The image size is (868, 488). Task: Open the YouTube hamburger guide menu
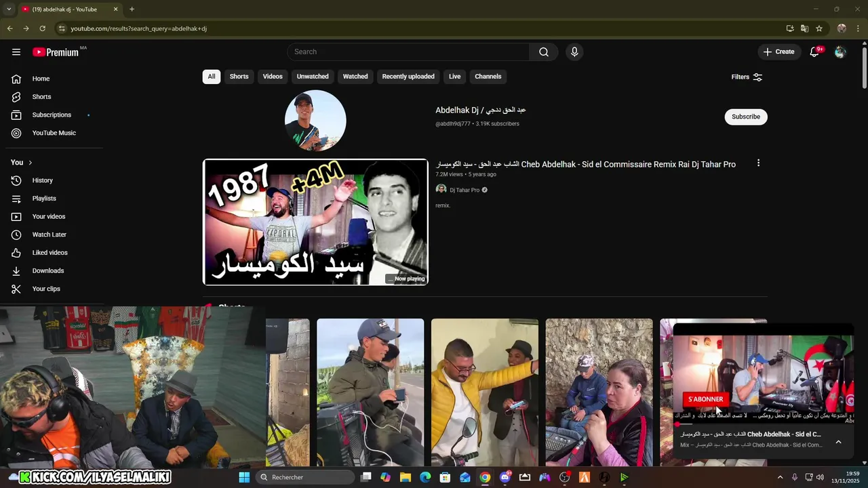(16, 52)
